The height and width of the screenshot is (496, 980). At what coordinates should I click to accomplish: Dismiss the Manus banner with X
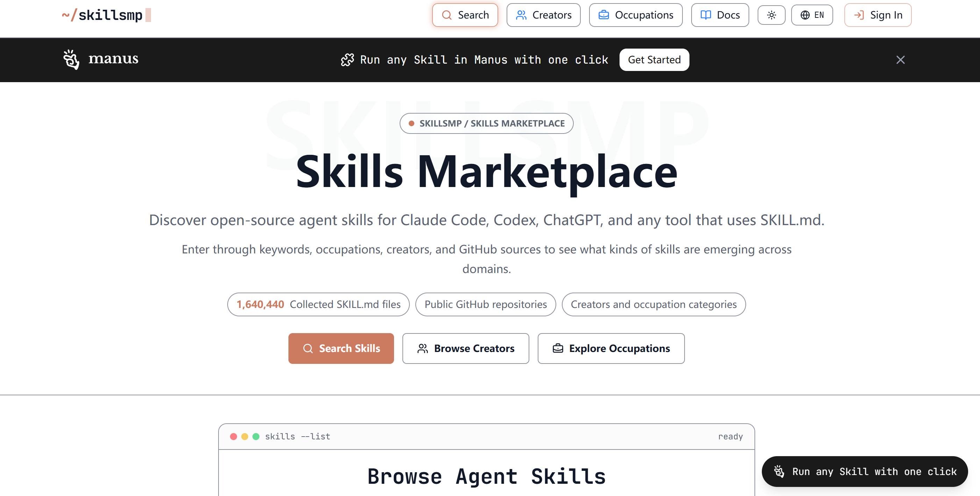pyautogui.click(x=900, y=60)
